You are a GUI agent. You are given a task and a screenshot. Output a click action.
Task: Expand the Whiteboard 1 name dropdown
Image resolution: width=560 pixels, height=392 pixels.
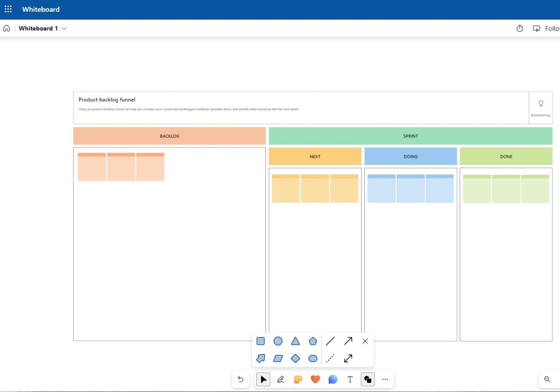pos(64,28)
